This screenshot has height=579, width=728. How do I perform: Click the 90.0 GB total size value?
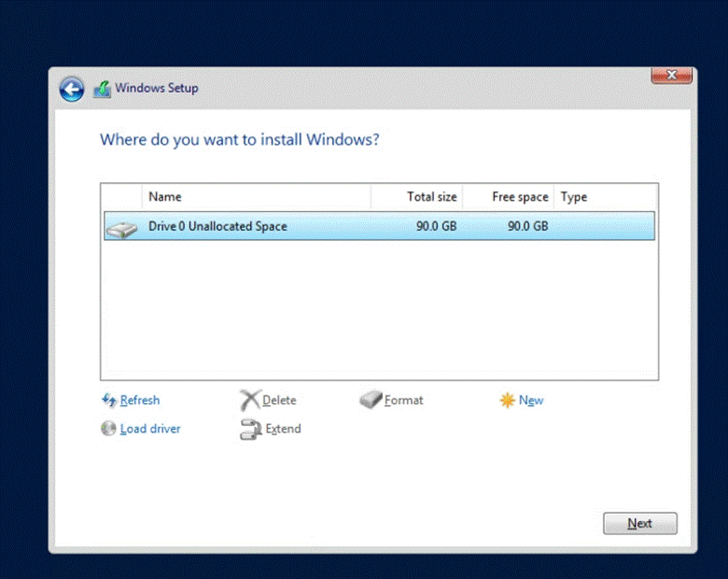pyautogui.click(x=437, y=226)
